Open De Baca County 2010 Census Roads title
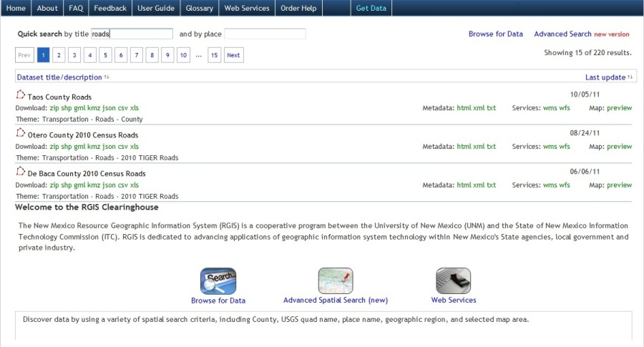Viewport: 644px width, 347px height. click(87, 174)
